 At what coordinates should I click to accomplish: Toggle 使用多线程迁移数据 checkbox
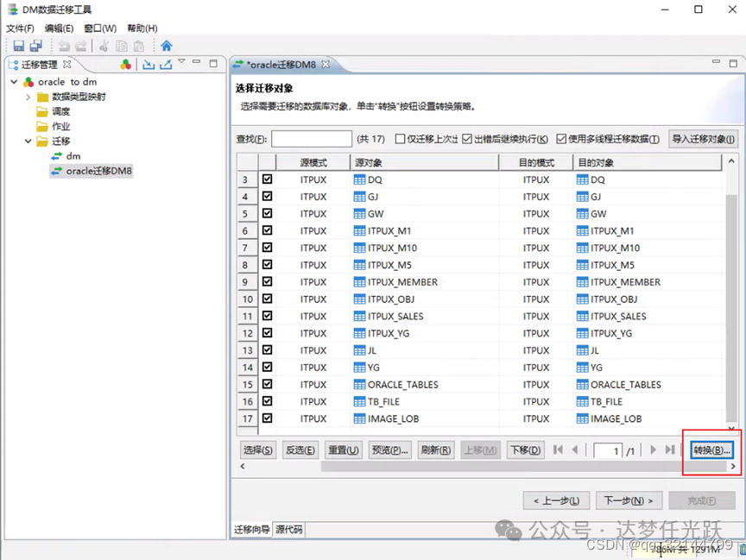pos(561,138)
